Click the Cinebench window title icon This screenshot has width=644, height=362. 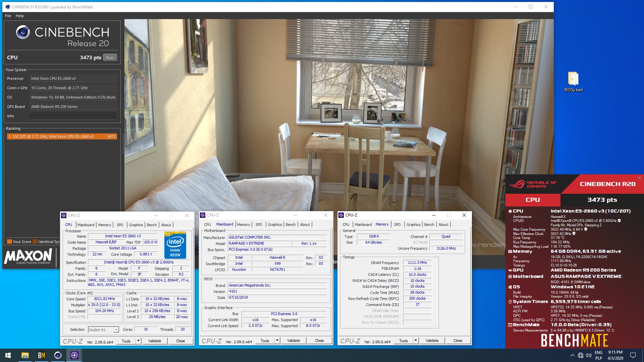(x=8, y=7)
